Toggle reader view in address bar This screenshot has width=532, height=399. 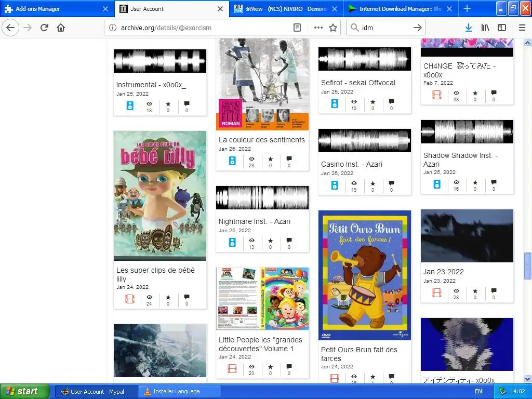(297, 28)
